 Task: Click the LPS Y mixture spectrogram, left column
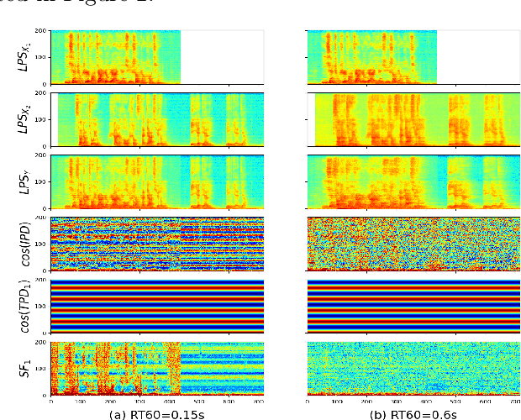tap(158, 181)
